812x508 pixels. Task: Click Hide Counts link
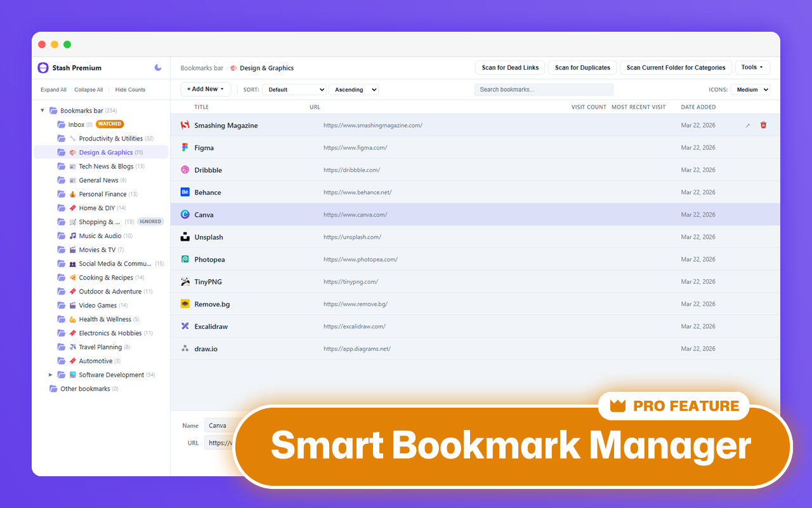[130, 90]
